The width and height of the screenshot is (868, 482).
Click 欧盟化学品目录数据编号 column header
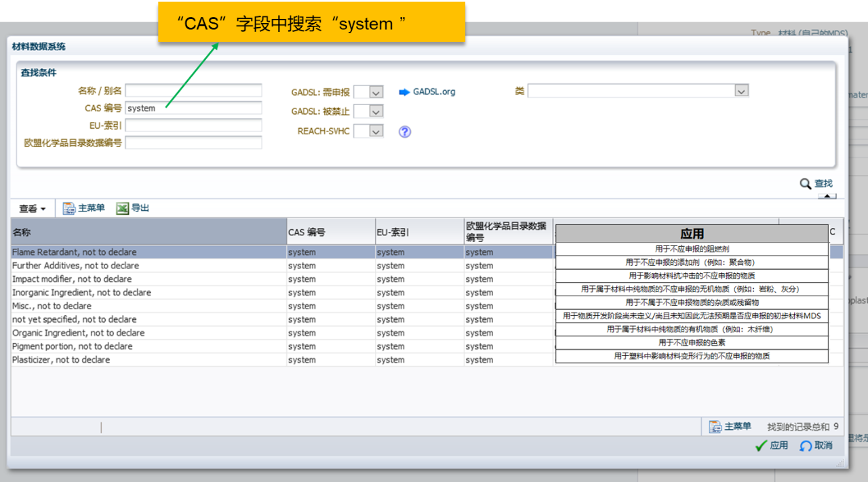coord(509,232)
